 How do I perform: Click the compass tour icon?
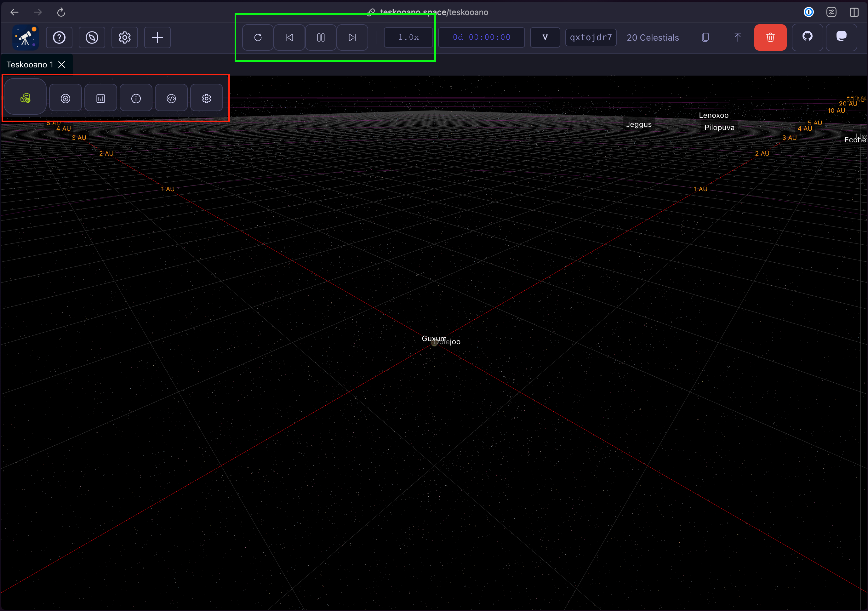pos(92,37)
